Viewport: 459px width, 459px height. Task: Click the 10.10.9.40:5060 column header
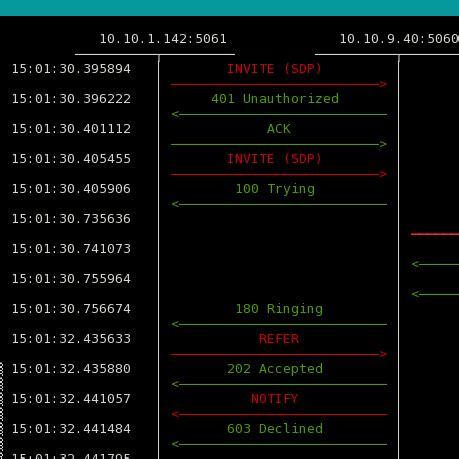(399, 39)
